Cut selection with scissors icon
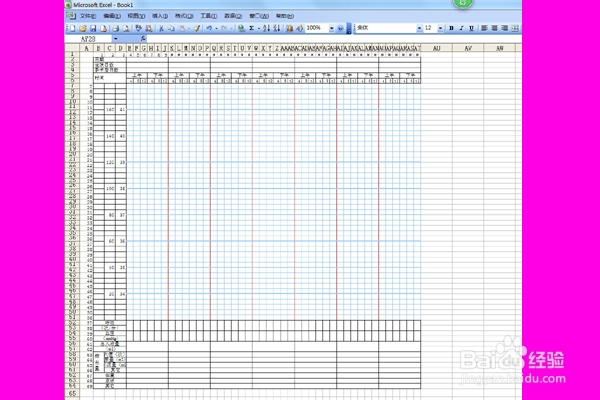Screen dimensions: 600x400 (x=161, y=28)
